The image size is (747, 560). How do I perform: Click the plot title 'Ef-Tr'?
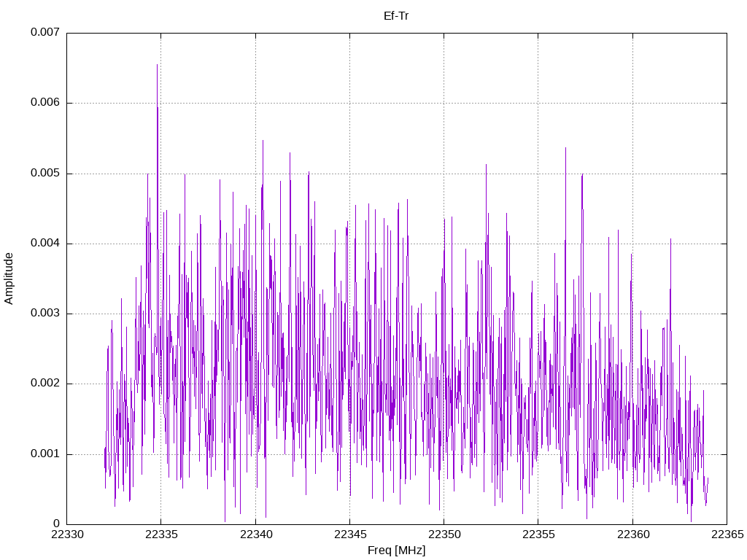[396, 16]
